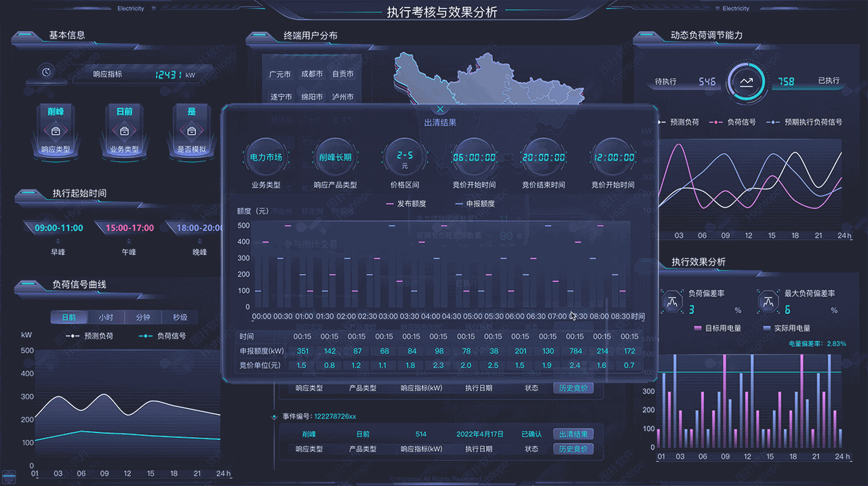Click the trend chart icon between 待执行 and 已执行

[x=747, y=82]
